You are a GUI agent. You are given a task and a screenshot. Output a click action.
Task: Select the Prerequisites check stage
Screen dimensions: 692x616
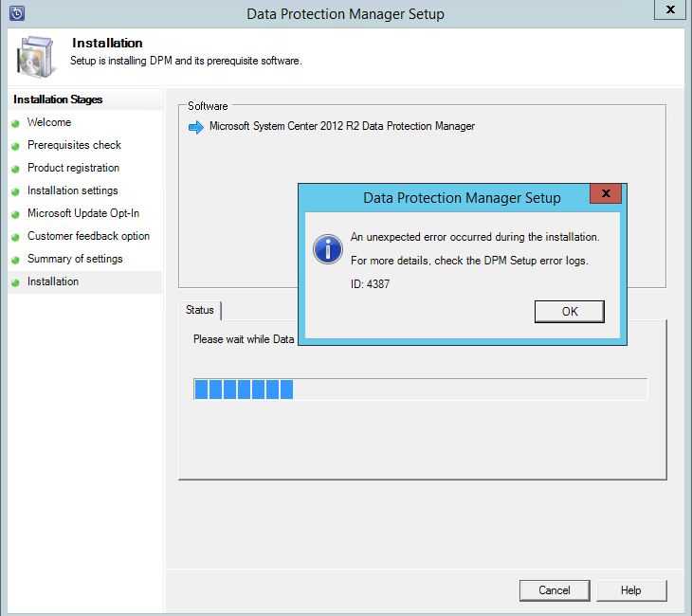[x=74, y=145]
